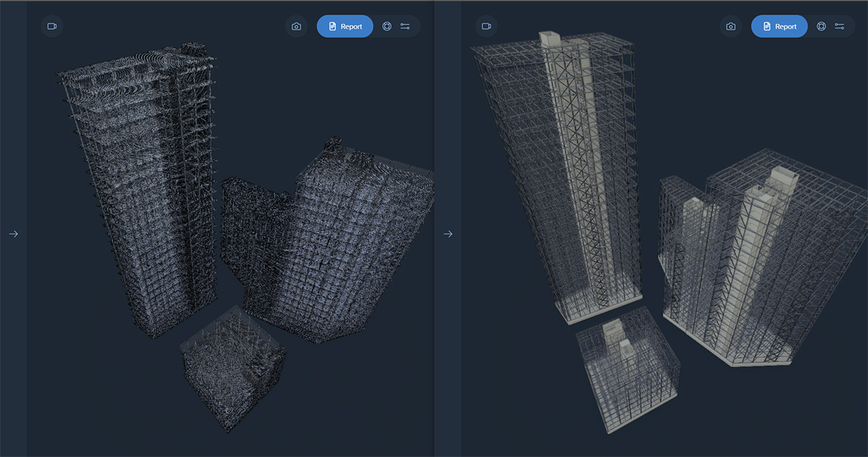Open the settings sliders icon in left viewport
This screenshot has width=868, height=457.
point(404,26)
